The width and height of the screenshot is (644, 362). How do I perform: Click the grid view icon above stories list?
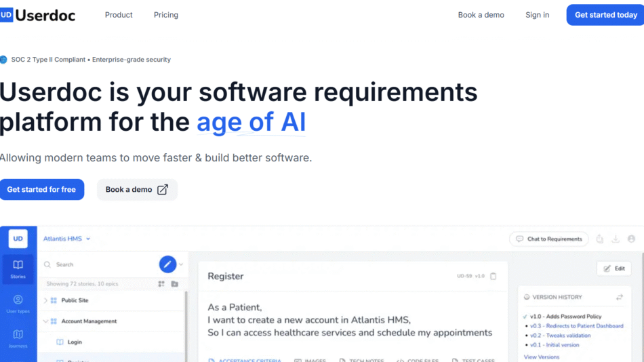click(161, 284)
